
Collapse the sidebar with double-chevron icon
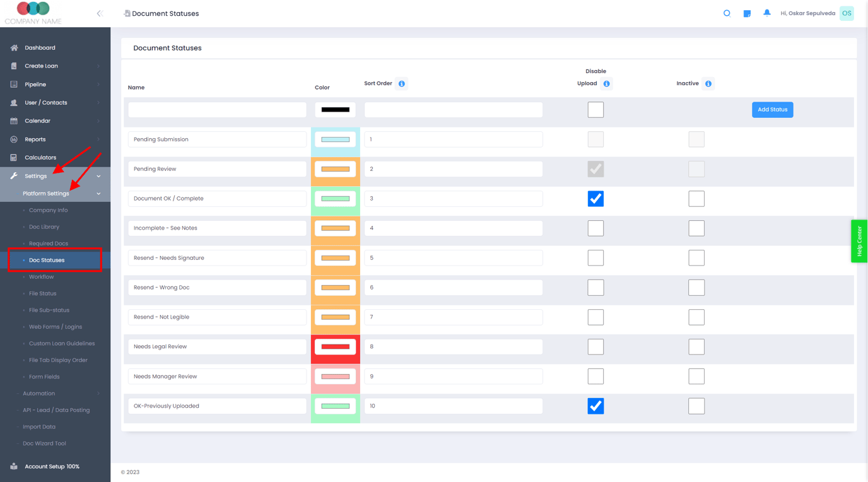pos(100,13)
